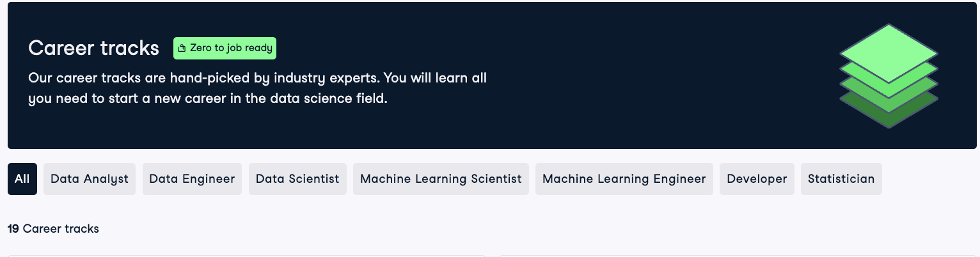Open the first career track card on left
This screenshot has width=980, height=257.
[x=246, y=255]
